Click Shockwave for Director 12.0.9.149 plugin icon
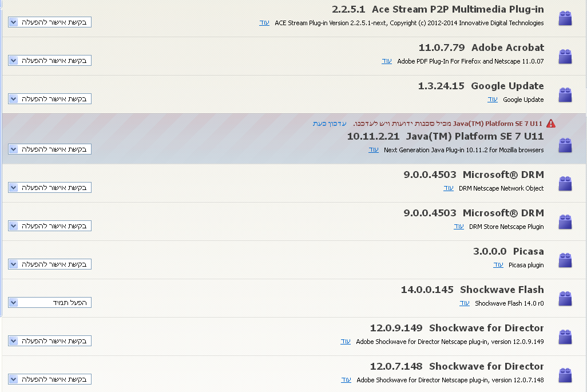The image size is (587, 392). pyautogui.click(x=565, y=337)
